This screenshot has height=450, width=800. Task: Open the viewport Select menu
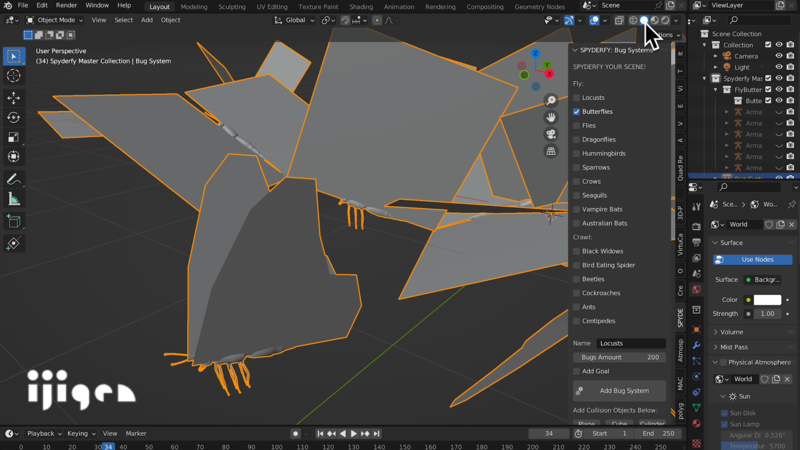tap(123, 20)
